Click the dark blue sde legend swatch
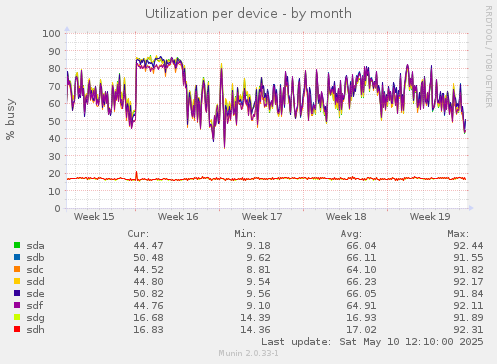 coord(17,293)
